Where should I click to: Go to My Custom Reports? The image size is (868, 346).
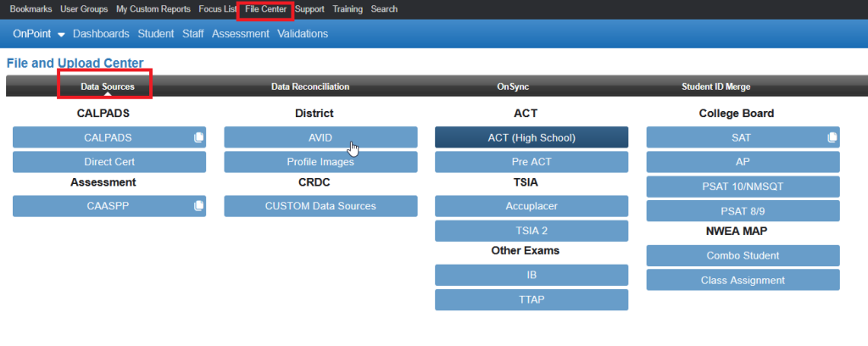[153, 9]
